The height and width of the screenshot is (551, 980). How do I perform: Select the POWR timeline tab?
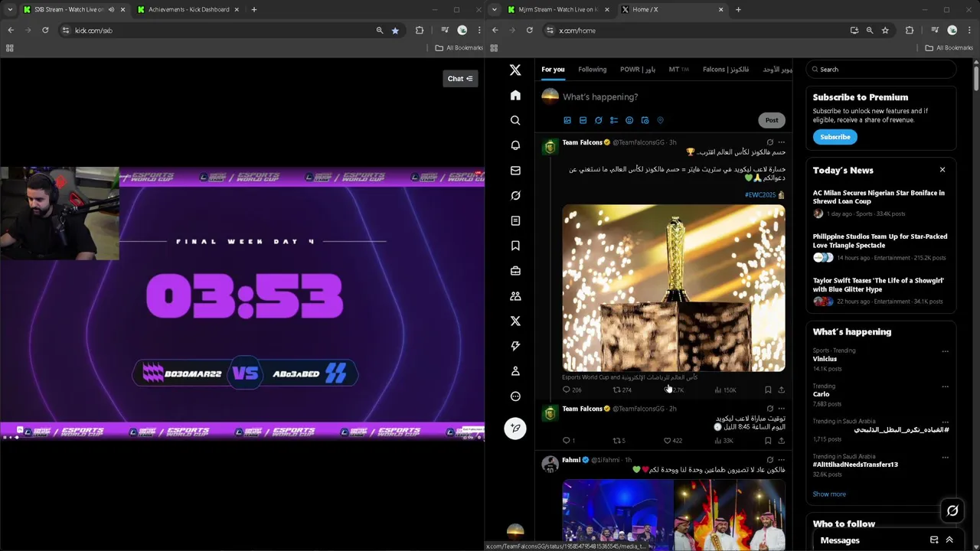pyautogui.click(x=638, y=70)
